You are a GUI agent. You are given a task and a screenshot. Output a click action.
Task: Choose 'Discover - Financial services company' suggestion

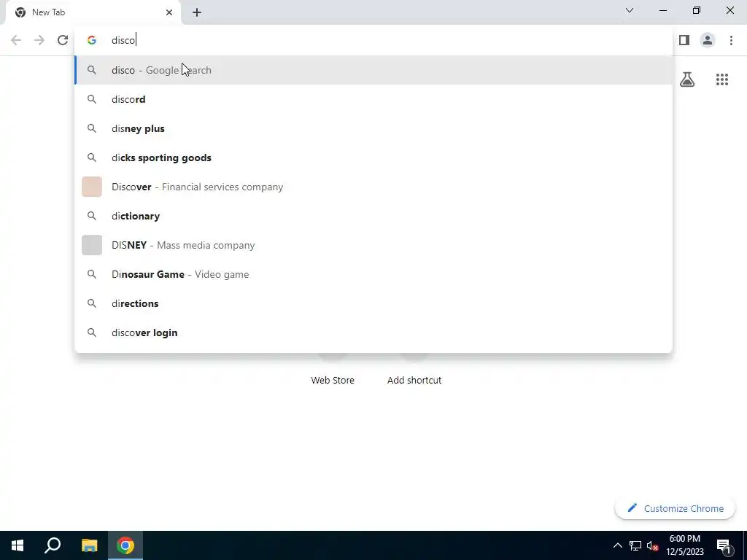coord(374,187)
